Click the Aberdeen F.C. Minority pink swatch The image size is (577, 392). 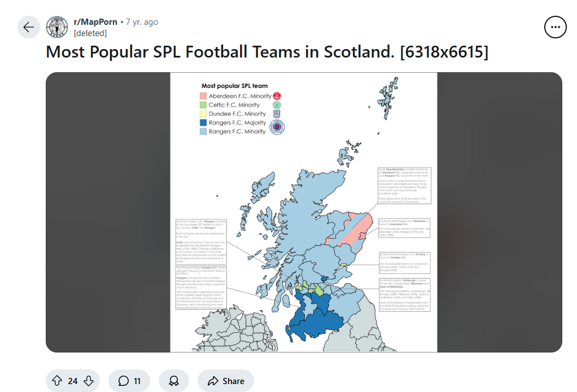tap(203, 96)
